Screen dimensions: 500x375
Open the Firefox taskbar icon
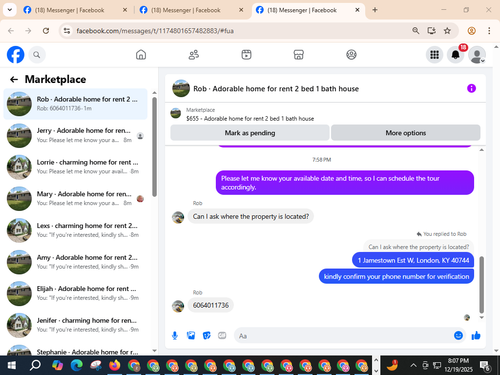[115, 365]
